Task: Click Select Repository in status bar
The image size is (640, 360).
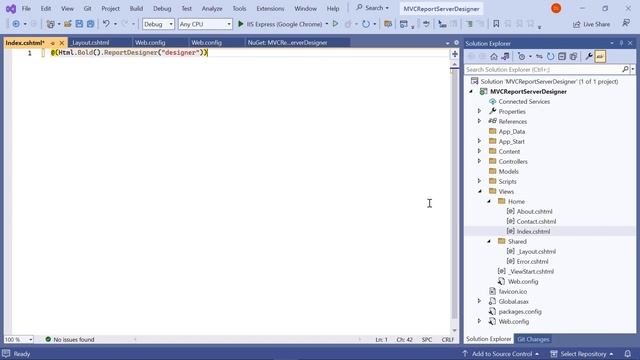Action: click(582, 353)
